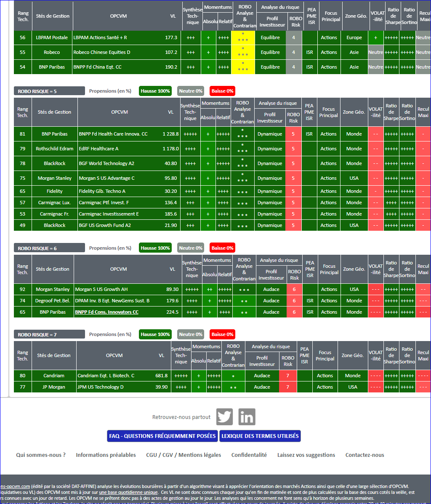Click 'Neutre 0%' badge in Robo Risque = 6
Viewport: 431px width, 504px height.
click(x=191, y=248)
